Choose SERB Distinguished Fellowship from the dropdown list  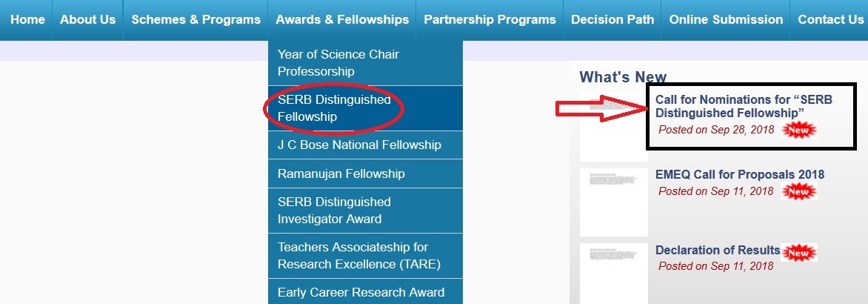coord(334,108)
